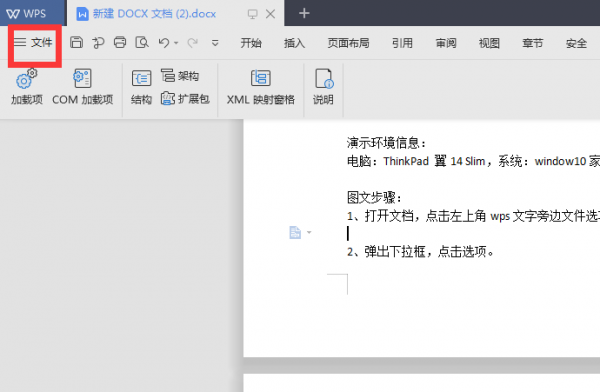Click the 结构 structure icon
Image resolution: width=600 pixels, height=392 pixels.
(x=141, y=87)
